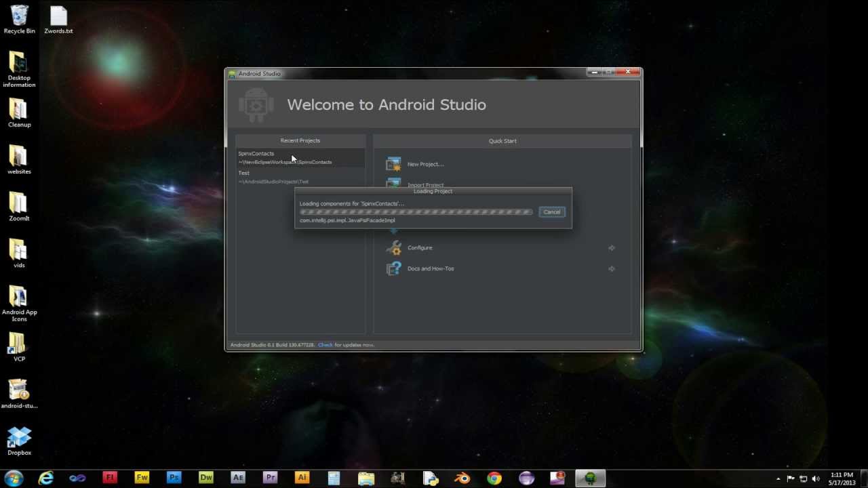Open File Explorer from the taskbar
The image size is (868, 488).
click(x=366, y=478)
